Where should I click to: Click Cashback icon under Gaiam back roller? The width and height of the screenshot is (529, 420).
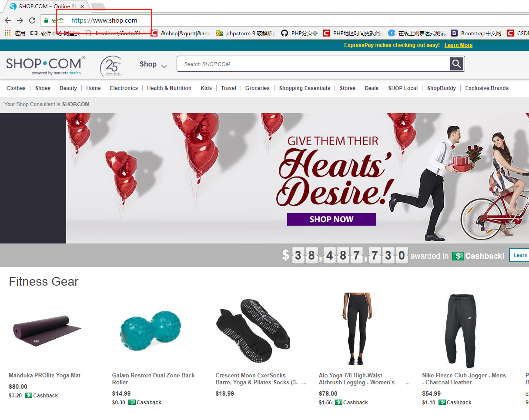(x=132, y=403)
